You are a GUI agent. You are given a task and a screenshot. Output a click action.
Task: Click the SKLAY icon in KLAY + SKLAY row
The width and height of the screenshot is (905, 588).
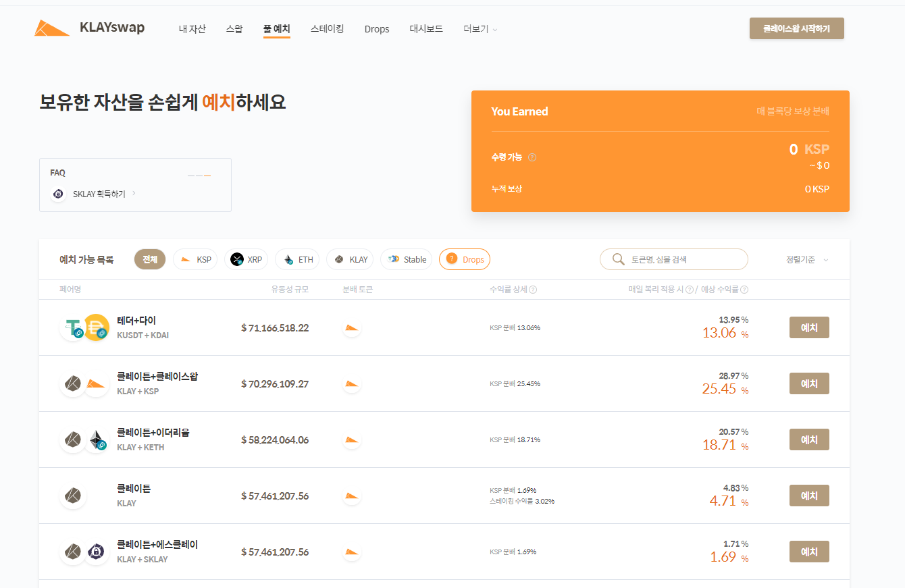[x=97, y=552]
